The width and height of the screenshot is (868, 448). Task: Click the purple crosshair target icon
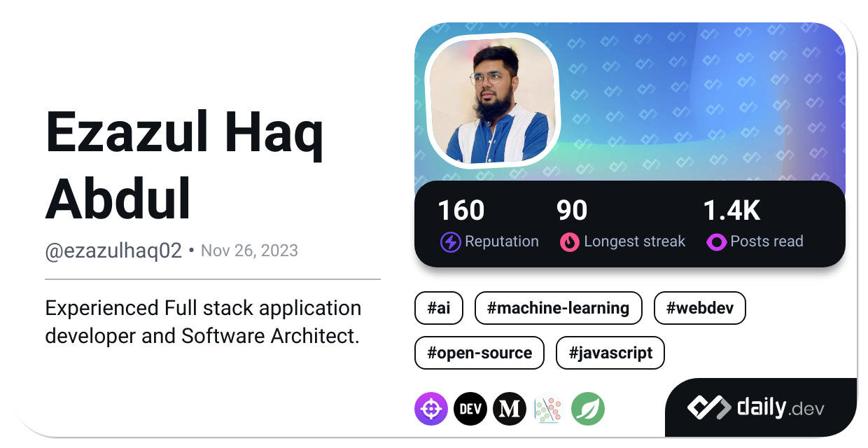click(431, 408)
